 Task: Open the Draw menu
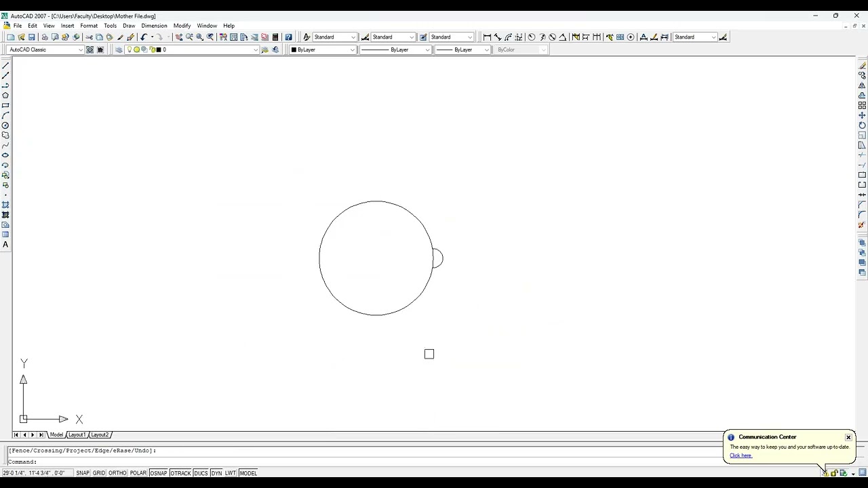click(x=129, y=26)
